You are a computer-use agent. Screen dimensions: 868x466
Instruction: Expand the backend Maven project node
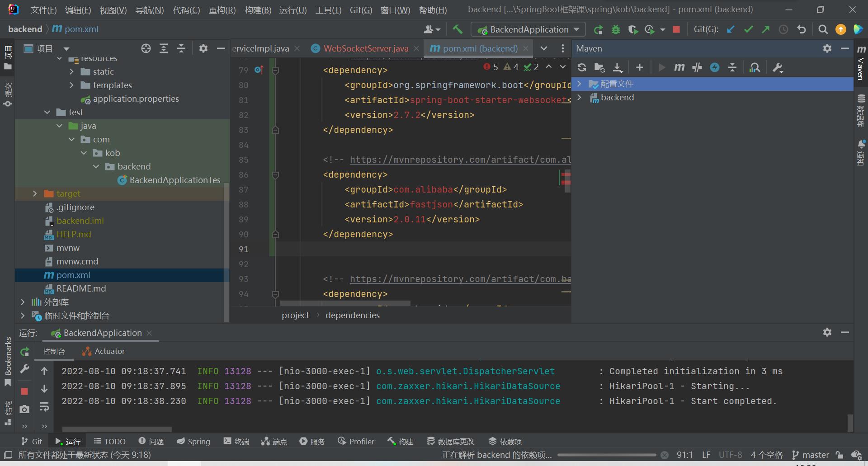pyautogui.click(x=580, y=97)
